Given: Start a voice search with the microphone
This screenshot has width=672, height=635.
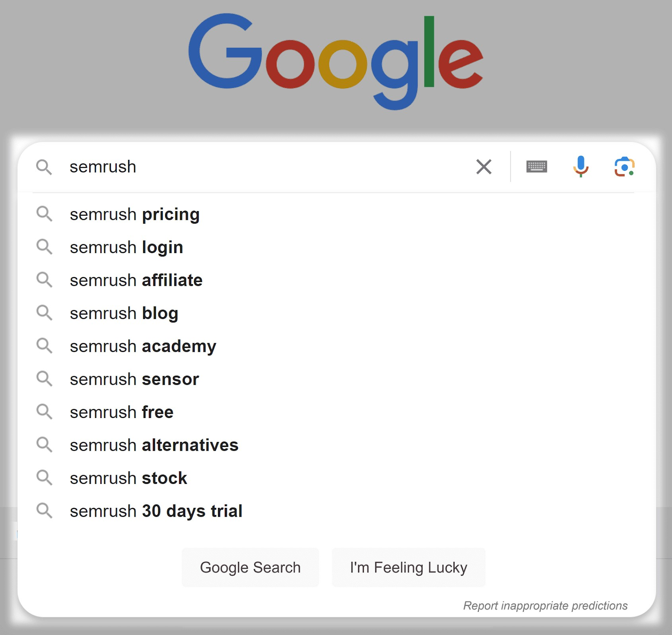Looking at the screenshot, I should (581, 167).
